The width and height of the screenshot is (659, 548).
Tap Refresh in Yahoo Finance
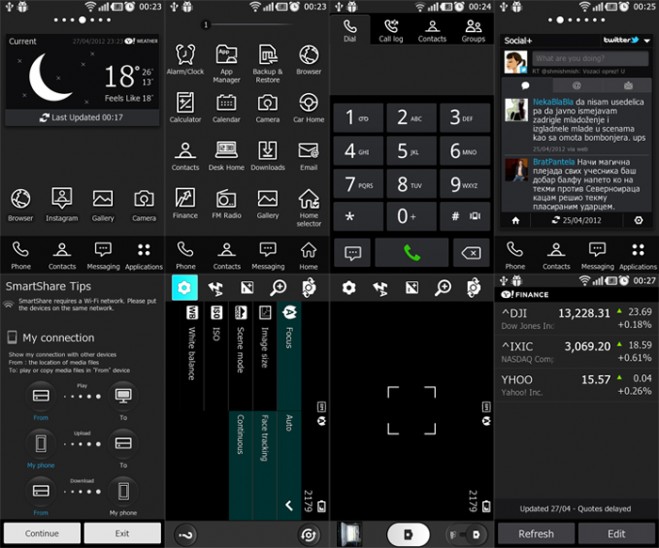coord(536,534)
